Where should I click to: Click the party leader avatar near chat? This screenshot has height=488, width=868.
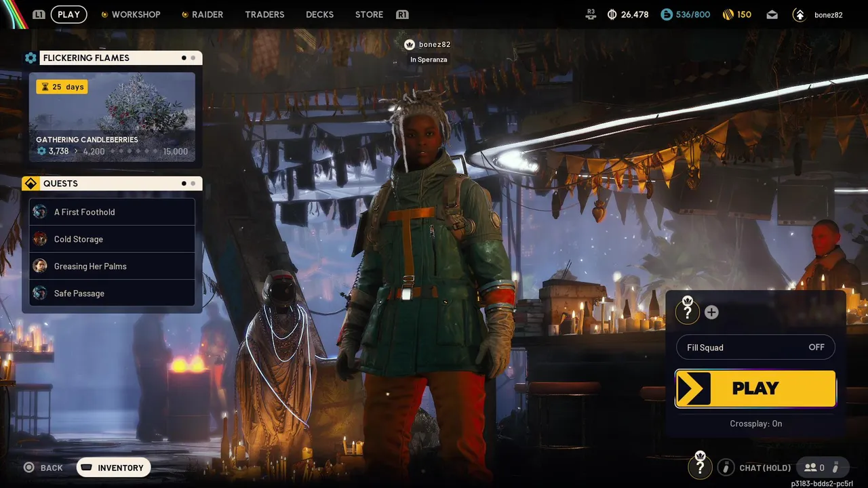pyautogui.click(x=700, y=466)
